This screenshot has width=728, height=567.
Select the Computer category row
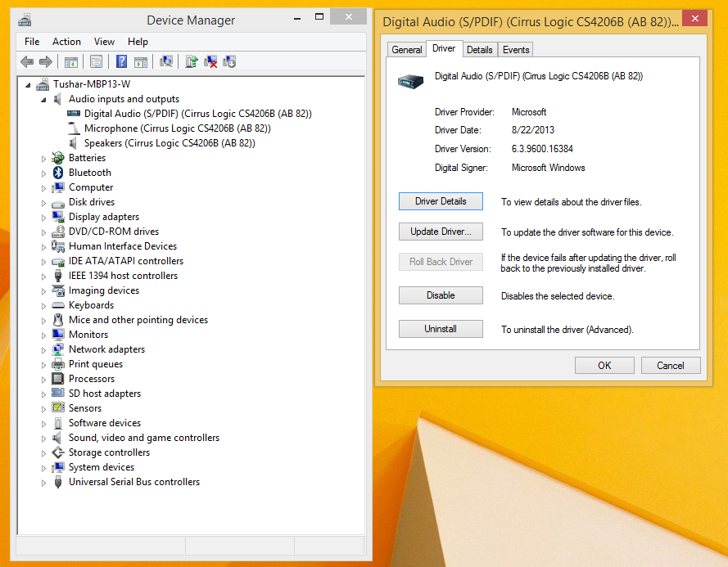(91, 187)
